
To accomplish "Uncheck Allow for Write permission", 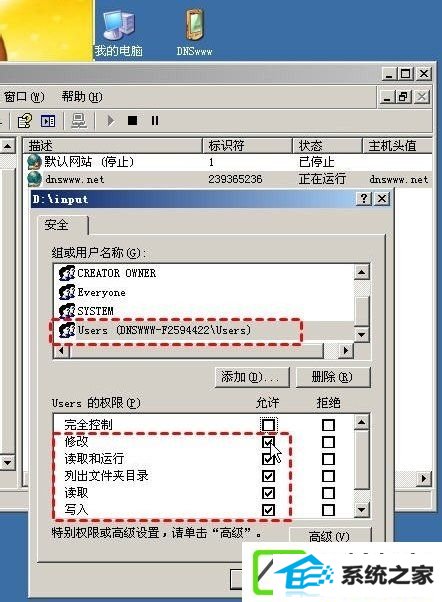I will tap(268, 510).
